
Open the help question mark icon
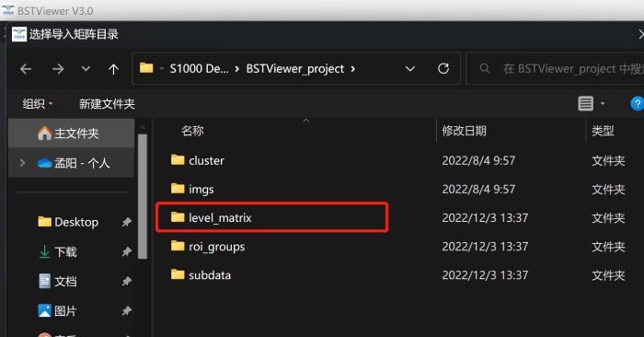pos(637,103)
